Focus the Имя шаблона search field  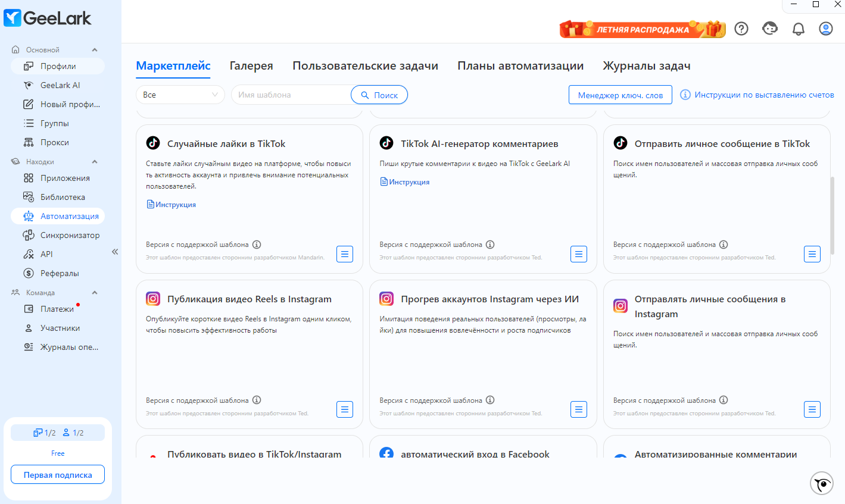[292, 95]
